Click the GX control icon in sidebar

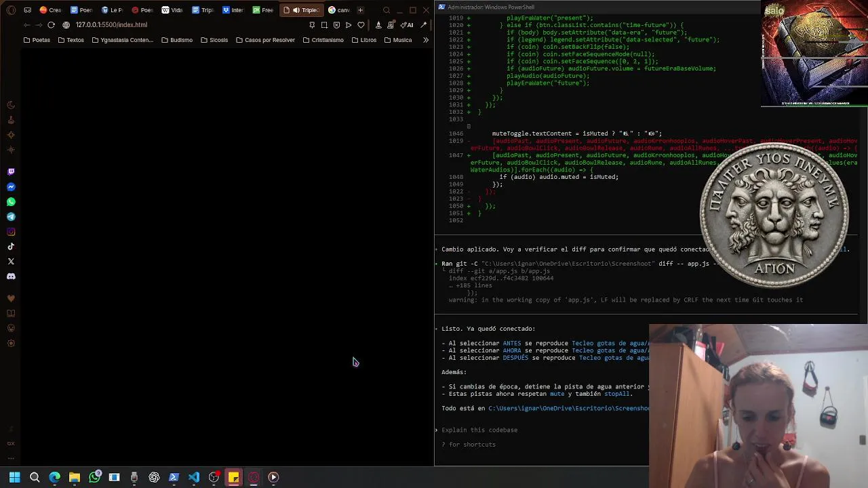[x=11, y=443]
